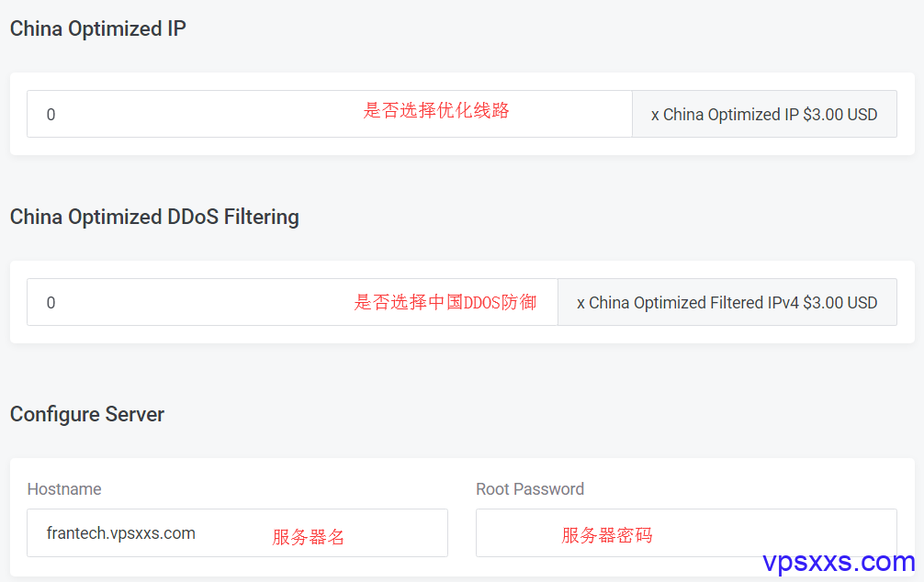924x582 pixels.
Task: Click the 'x China Optimized IP $3.00 USD' addon label
Action: tap(764, 114)
